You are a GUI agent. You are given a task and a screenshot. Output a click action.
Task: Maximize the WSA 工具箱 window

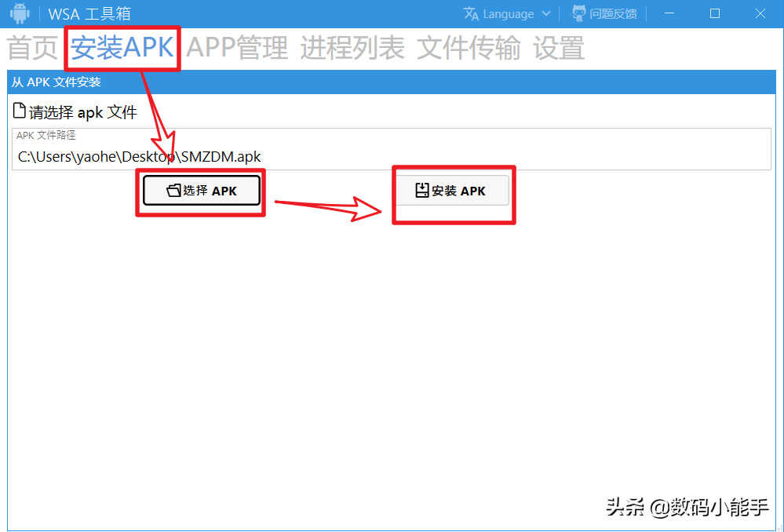tap(715, 14)
